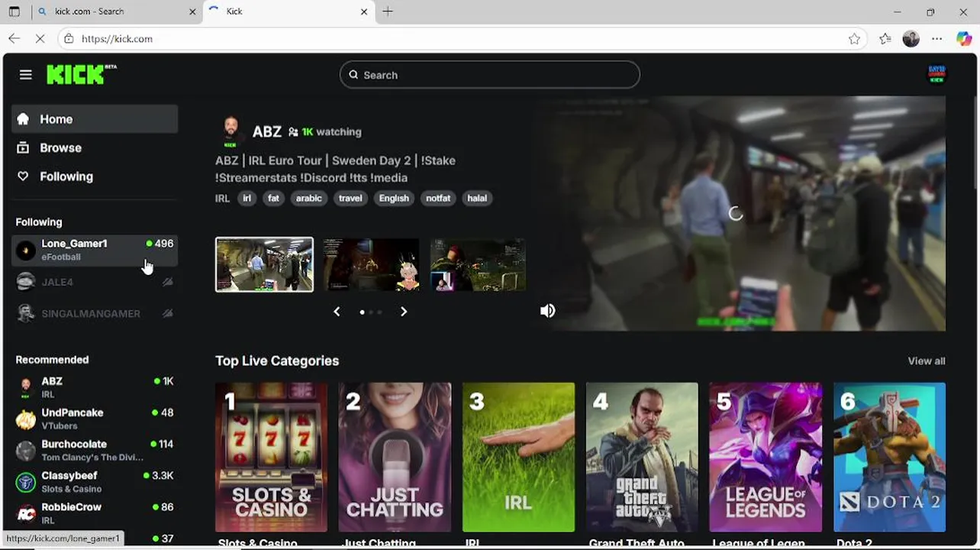980x550 pixels.
Task: Open SINGALMANGAMER offline channel
Action: pyautogui.click(x=95, y=313)
